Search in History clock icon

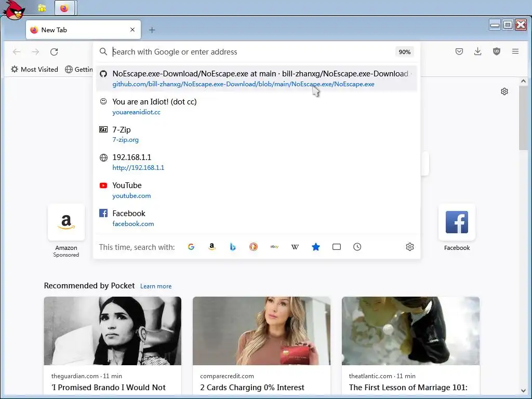pyautogui.click(x=357, y=247)
